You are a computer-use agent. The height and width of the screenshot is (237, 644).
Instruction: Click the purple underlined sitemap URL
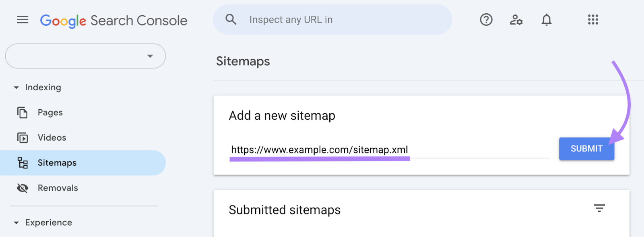319,150
